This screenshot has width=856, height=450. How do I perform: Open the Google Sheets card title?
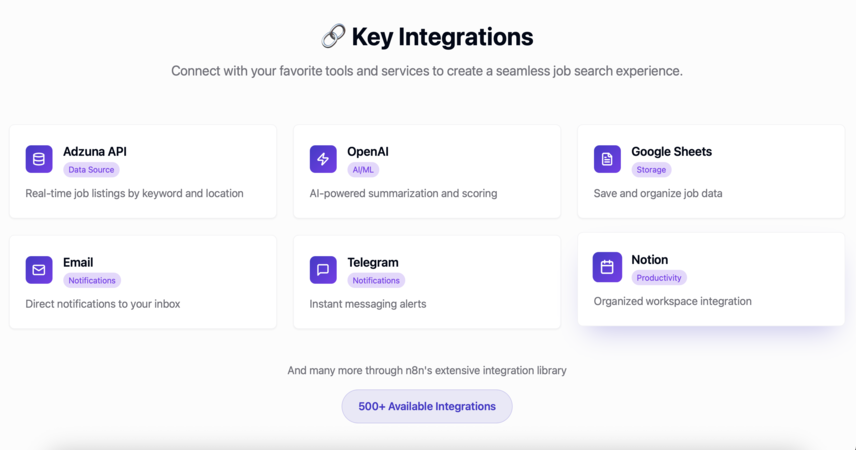[671, 151]
